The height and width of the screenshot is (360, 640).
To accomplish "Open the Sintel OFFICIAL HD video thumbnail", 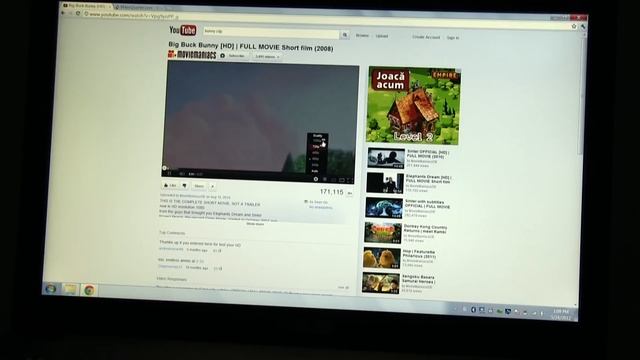I will click(x=386, y=158).
